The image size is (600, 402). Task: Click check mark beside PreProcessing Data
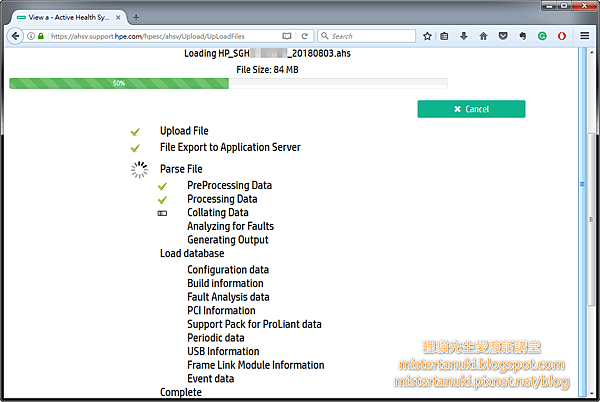(162, 186)
